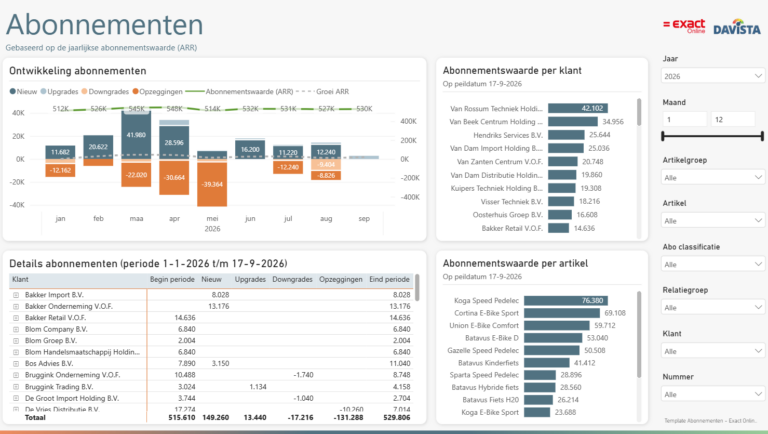Open the Klant filter dropdown
This screenshot has width=768, height=434.
point(713,351)
